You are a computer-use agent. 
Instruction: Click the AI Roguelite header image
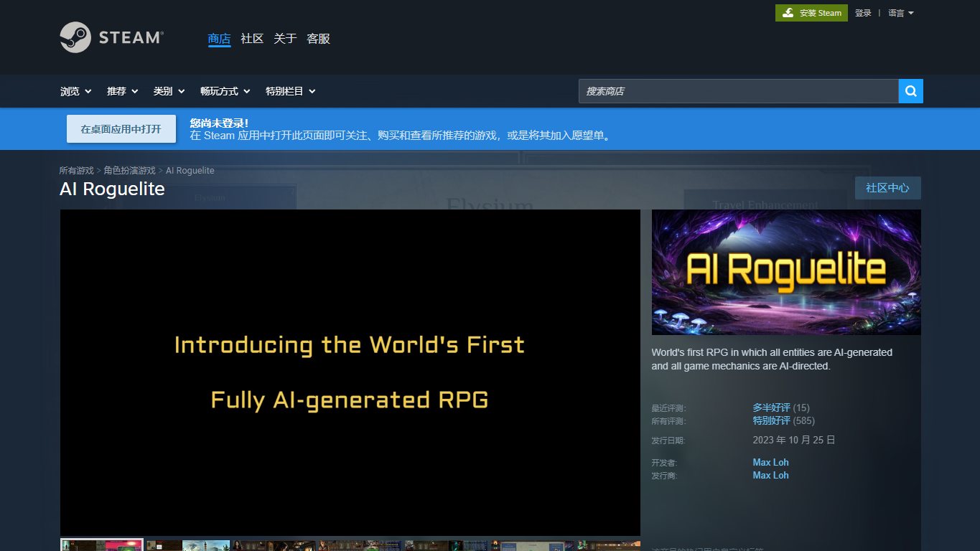pos(786,272)
